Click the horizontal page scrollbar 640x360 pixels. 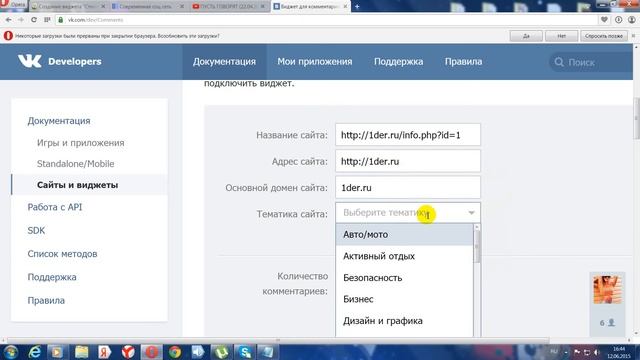[x=278, y=340]
